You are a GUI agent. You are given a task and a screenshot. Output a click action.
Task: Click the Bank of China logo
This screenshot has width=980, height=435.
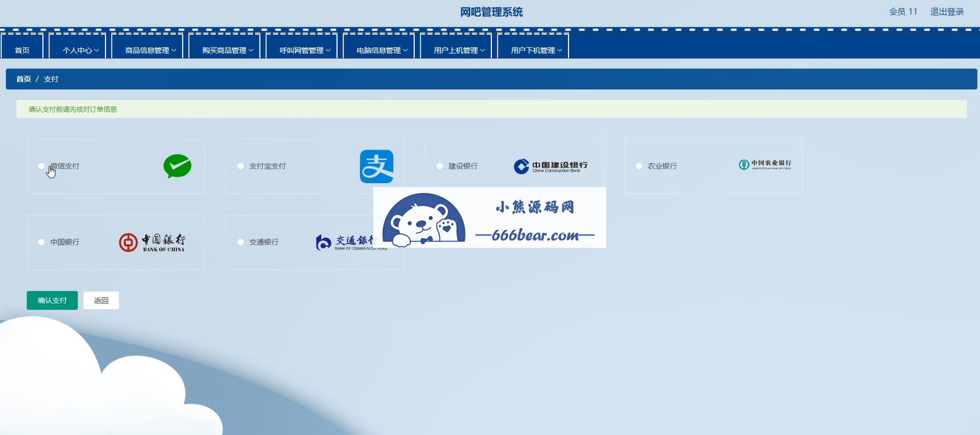coord(152,243)
